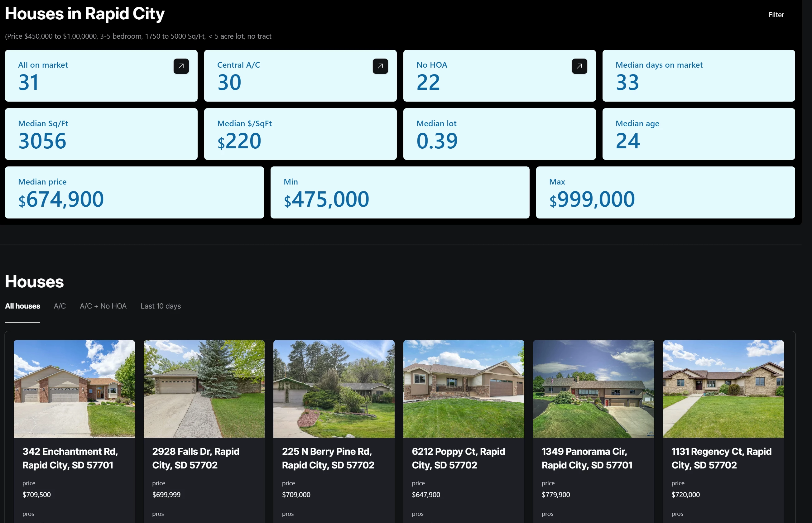Click the 1349 Panorama Cir address title
The width and height of the screenshot is (812, 523).
(587, 458)
